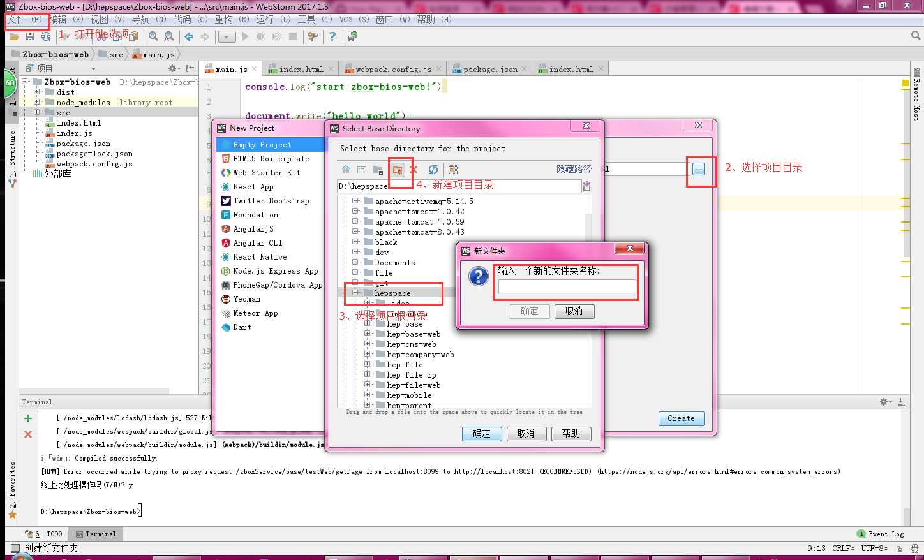
Task: Open the 视图 (V) menu
Action: coord(107,20)
